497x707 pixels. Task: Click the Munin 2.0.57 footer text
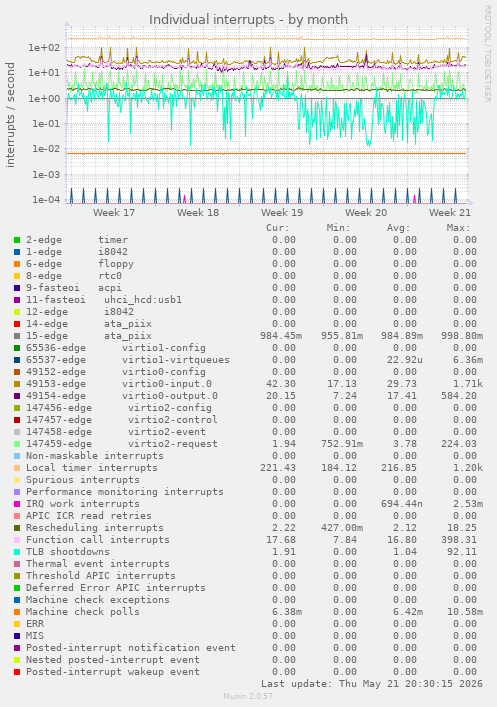pos(248,696)
